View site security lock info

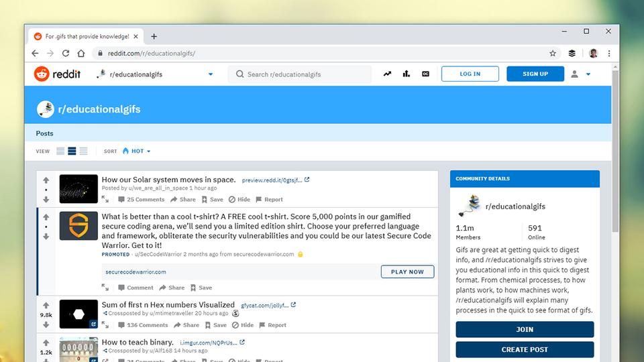click(100, 54)
